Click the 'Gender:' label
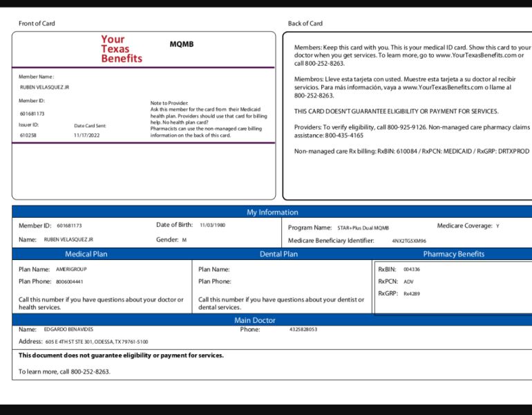The image size is (532, 415). click(167, 240)
